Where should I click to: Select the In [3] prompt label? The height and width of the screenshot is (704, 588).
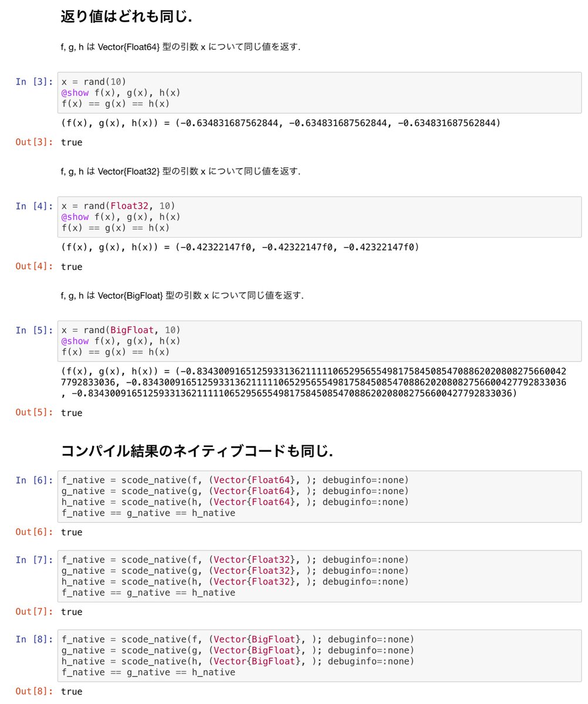34,82
